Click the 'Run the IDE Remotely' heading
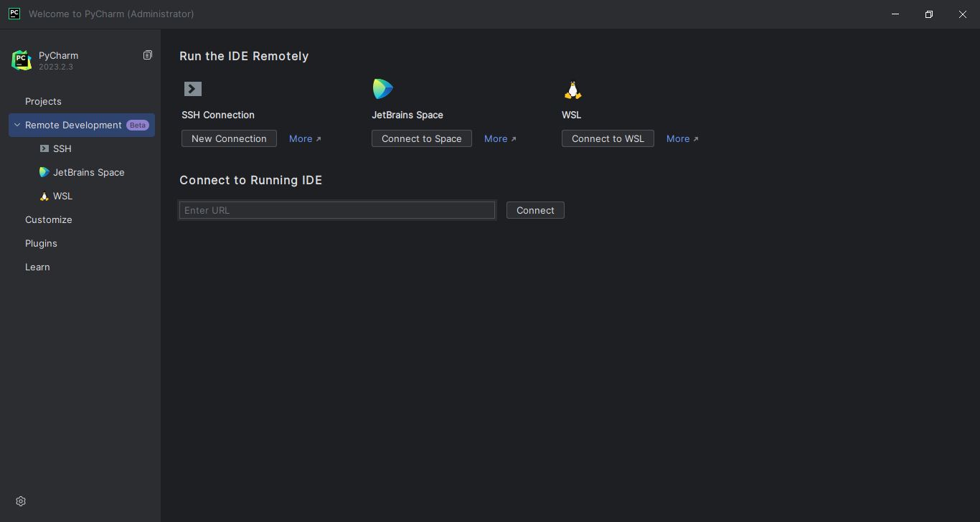This screenshot has height=522, width=980. (x=244, y=56)
